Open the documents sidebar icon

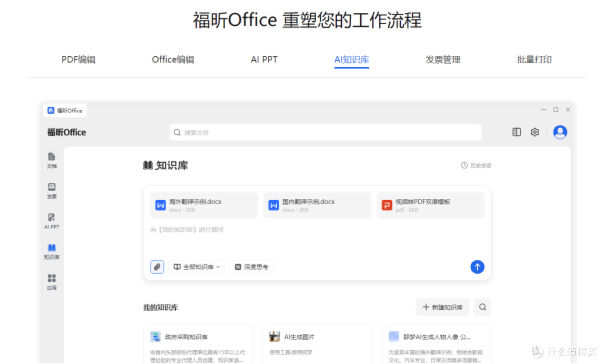pyautogui.click(x=51, y=160)
